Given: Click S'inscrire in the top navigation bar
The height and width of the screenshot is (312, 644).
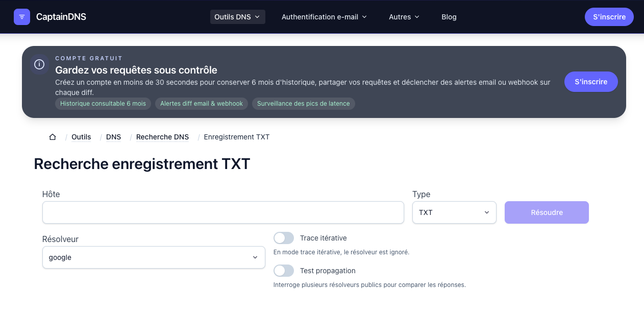Looking at the screenshot, I should [x=609, y=17].
